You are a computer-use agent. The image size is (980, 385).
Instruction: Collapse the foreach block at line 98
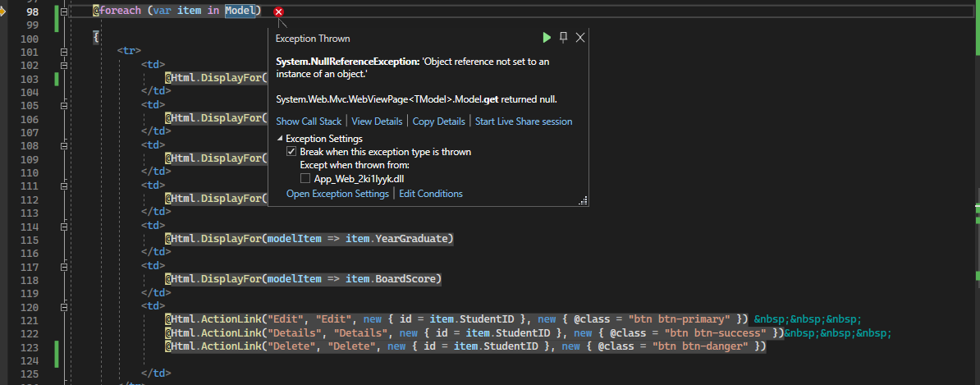click(x=64, y=11)
